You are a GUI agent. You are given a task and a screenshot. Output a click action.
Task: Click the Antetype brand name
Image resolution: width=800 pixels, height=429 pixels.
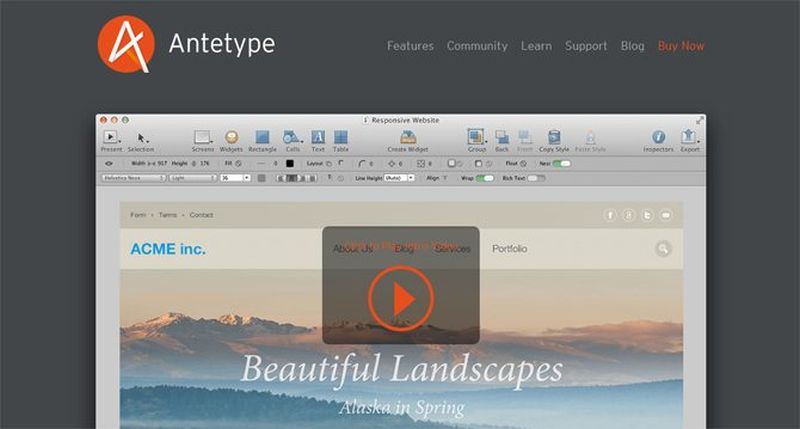point(222,44)
